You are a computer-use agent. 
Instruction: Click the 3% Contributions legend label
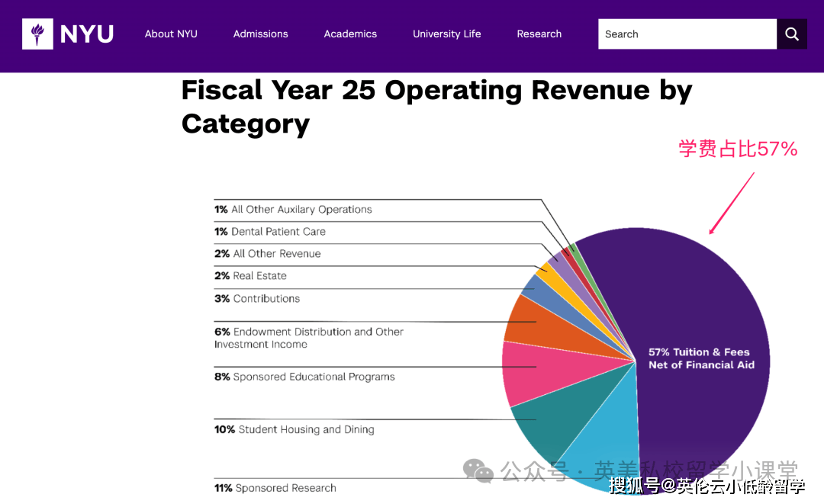(257, 299)
